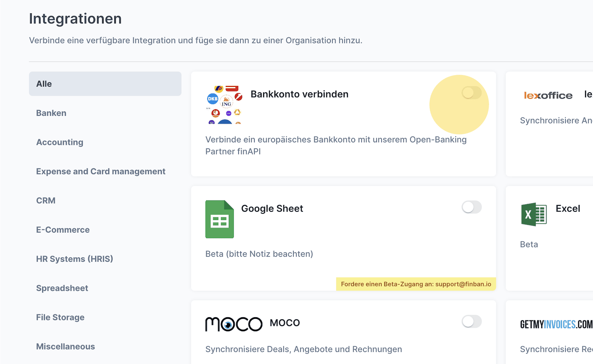The height and width of the screenshot is (364, 593).
Task: Click the Google Sheet green icon
Action: point(219,219)
